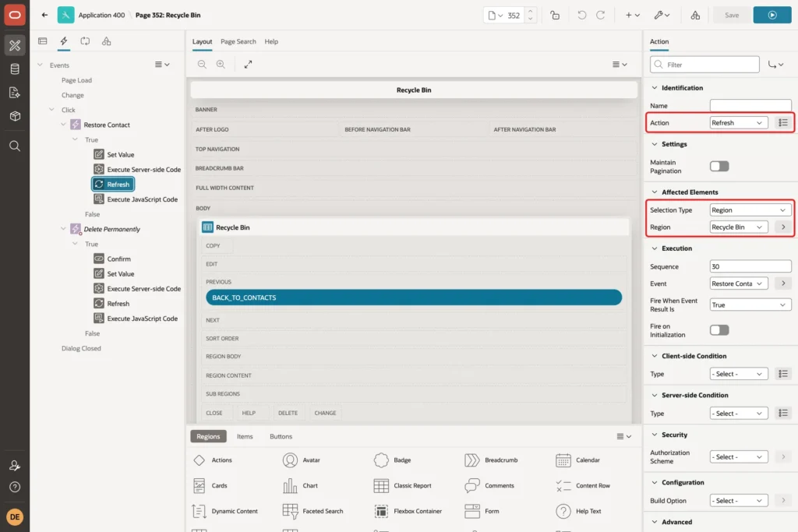Screen dimensions: 798x532
Task: Open the help question mark icon
Action: point(15,488)
